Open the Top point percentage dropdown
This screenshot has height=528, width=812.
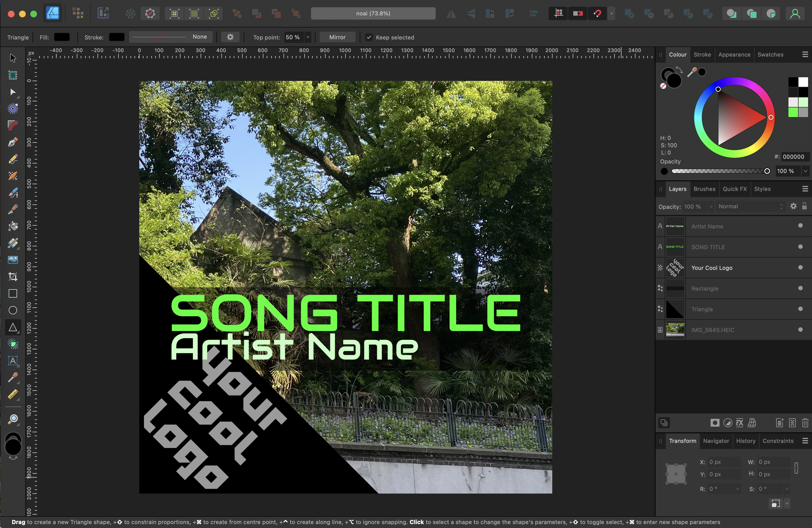pos(308,37)
